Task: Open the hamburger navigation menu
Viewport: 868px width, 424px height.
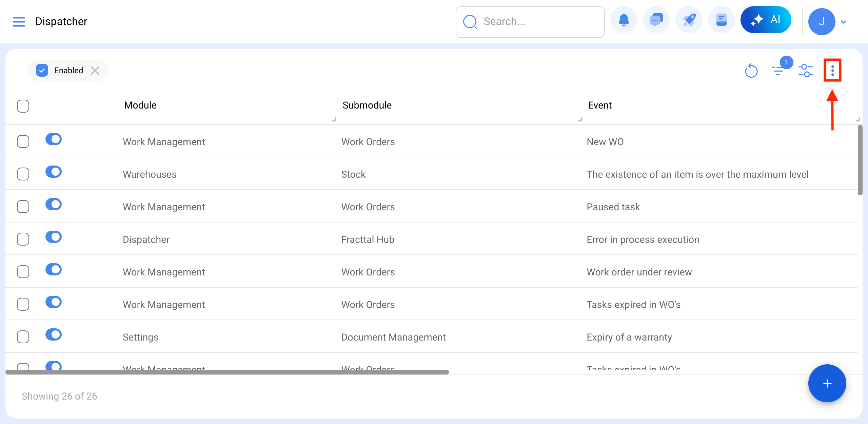Action: click(x=19, y=21)
